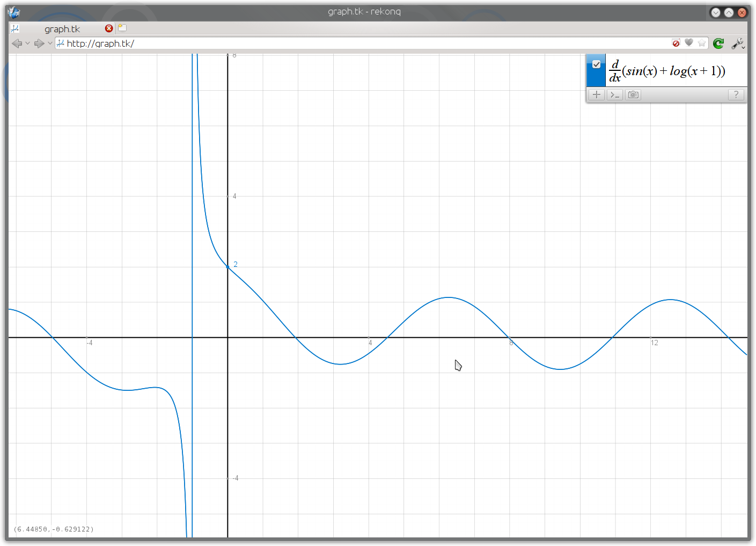Click the coordinate readout (6.44850,-0.629122)
This screenshot has width=756, height=546.
(54, 529)
